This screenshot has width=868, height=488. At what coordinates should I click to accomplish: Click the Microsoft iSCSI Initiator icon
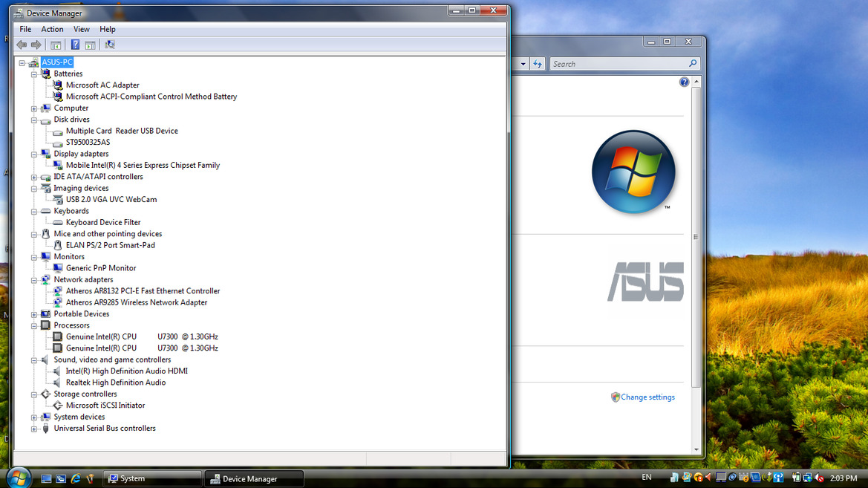(x=58, y=406)
